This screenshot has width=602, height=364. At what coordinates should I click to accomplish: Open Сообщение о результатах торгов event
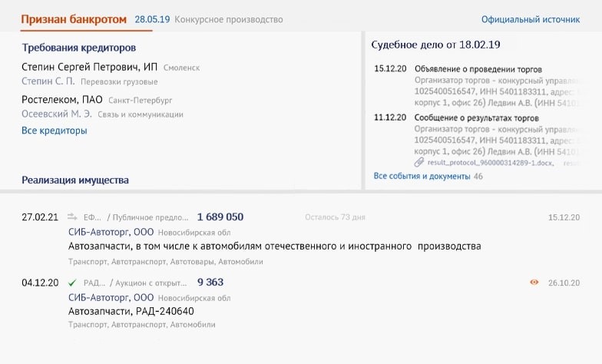[476, 118]
